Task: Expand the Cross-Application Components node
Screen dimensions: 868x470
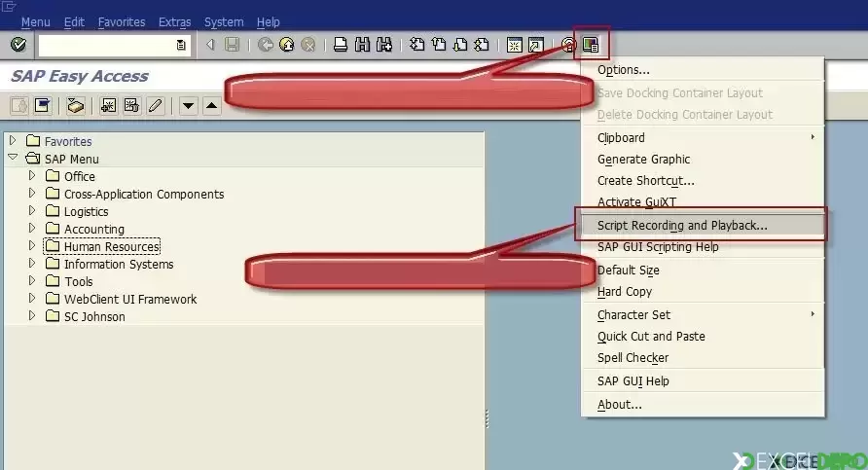Action: [32, 194]
